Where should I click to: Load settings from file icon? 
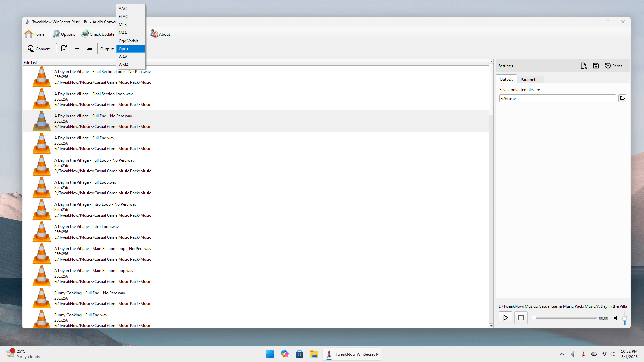[584, 66]
